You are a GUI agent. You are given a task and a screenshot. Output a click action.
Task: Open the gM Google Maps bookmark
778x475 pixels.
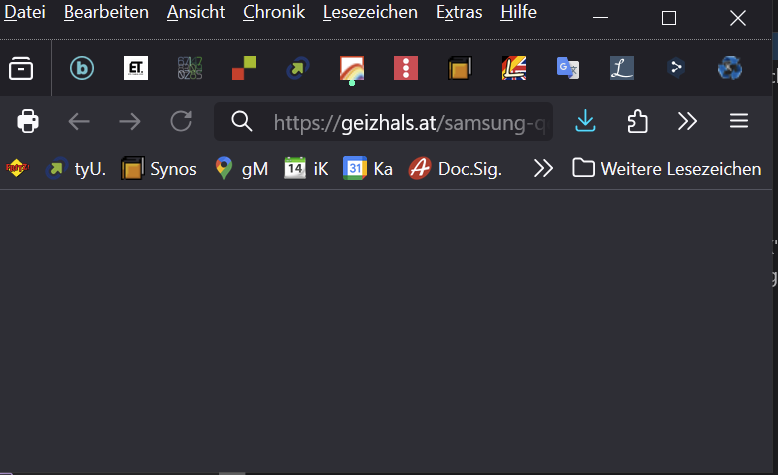[x=241, y=169]
